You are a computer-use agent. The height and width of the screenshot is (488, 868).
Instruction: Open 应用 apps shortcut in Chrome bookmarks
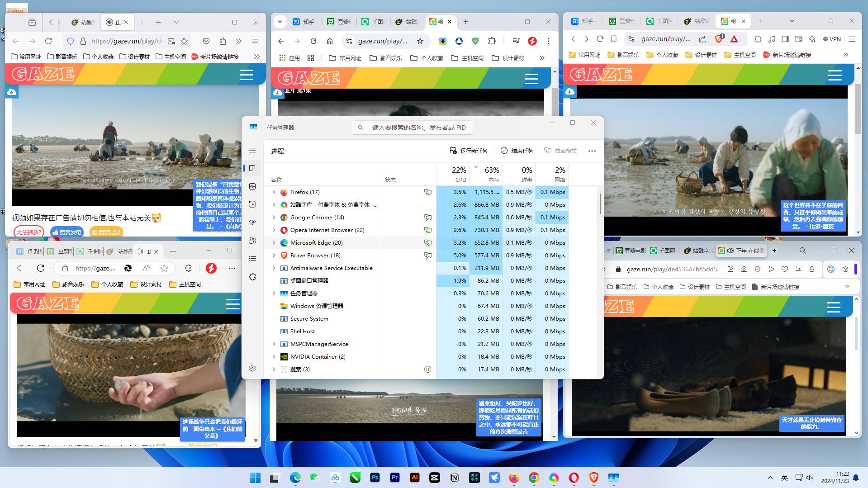[x=289, y=58]
